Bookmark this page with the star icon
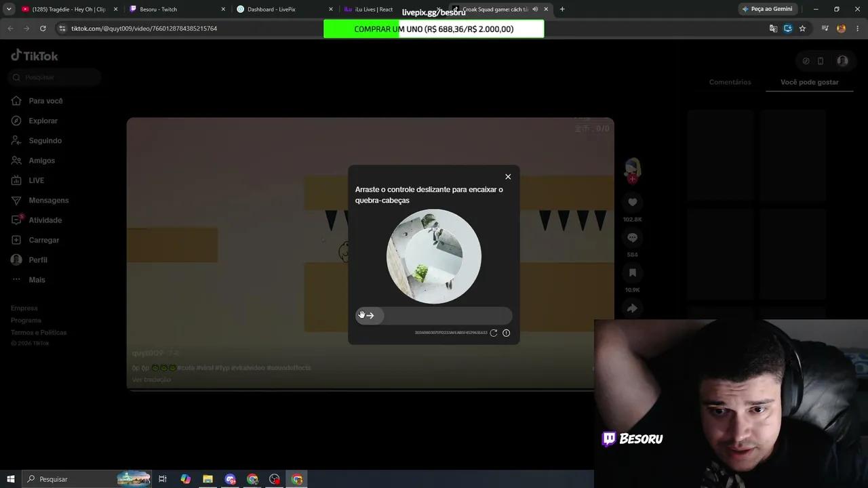Image resolution: width=868 pixels, height=488 pixels. point(802,28)
